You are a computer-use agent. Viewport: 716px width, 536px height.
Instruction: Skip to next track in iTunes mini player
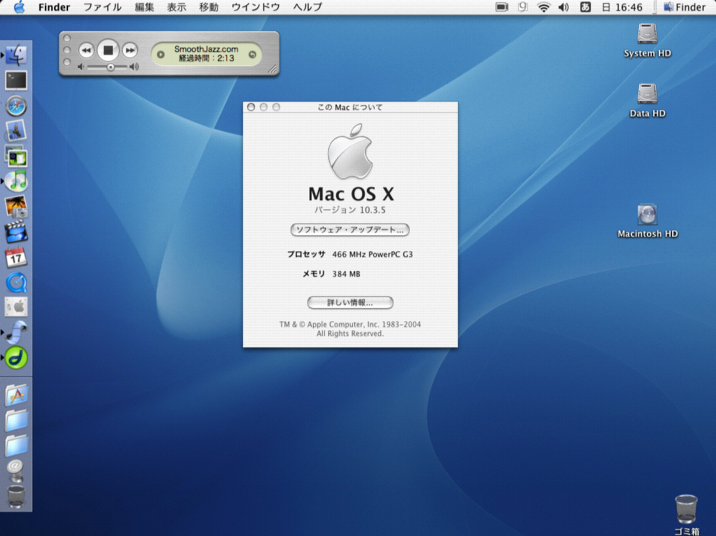click(x=130, y=50)
